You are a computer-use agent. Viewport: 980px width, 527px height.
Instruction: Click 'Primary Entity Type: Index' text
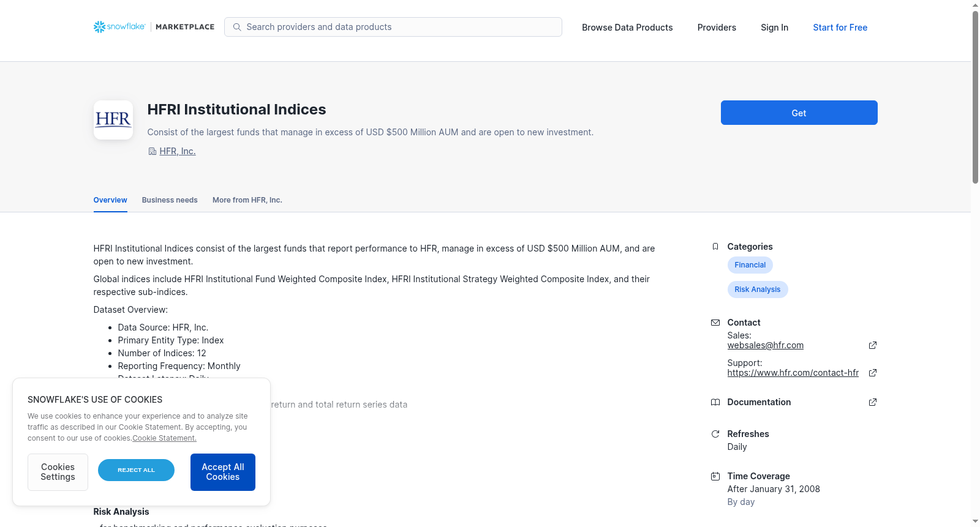[171, 340]
